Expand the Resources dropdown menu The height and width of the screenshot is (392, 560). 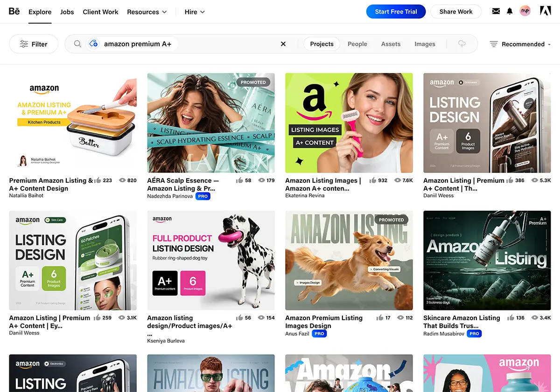147,12
